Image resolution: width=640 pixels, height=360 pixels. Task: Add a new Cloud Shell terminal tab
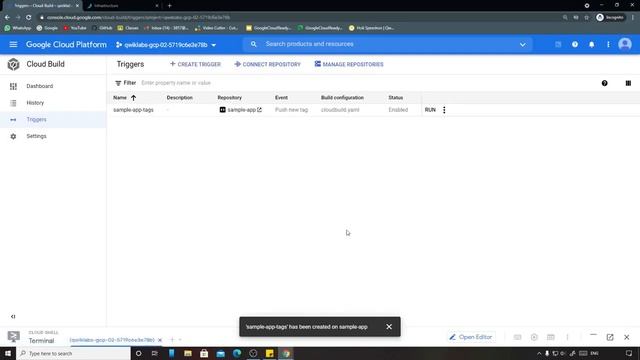pos(172,340)
